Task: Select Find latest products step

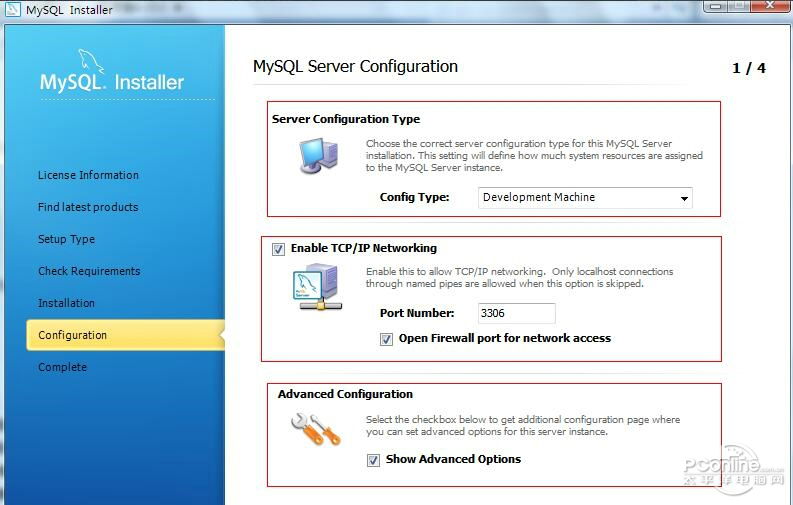Action: click(x=88, y=207)
